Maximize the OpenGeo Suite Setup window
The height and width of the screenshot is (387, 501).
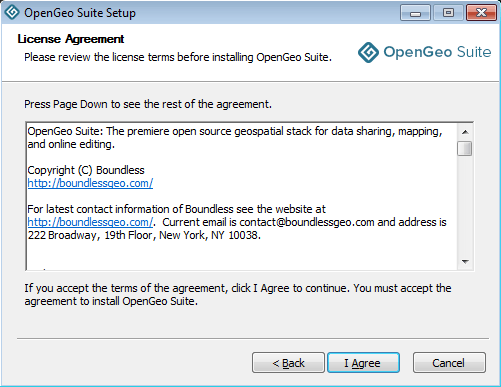click(448, 13)
